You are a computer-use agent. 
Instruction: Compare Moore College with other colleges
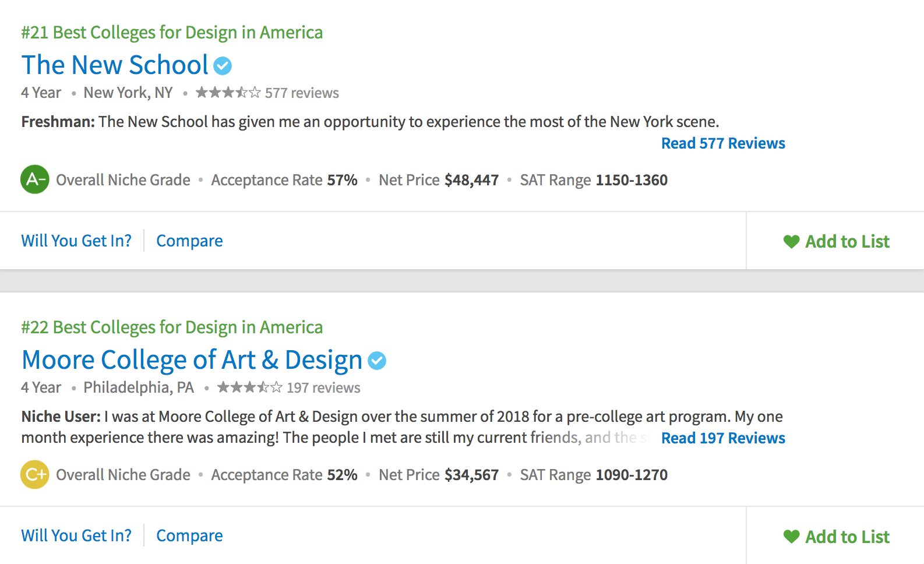pyautogui.click(x=189, y=535)
